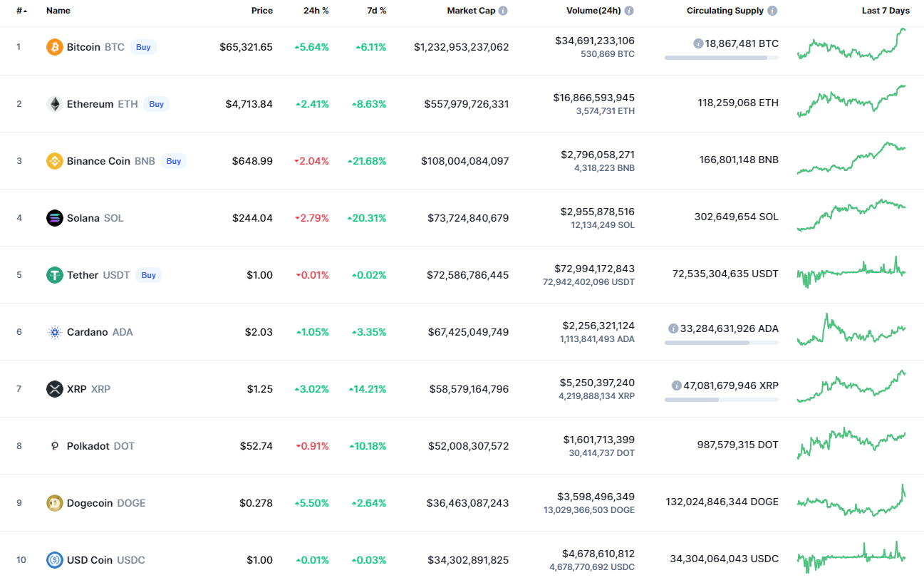Open the Volume(24h) info icon
This screenshot has width=924, height=580.
point(629,11)
